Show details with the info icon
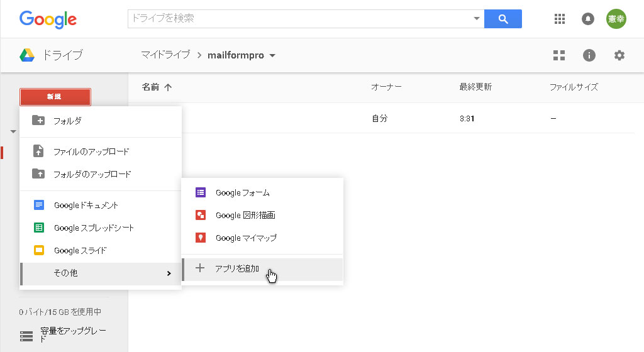This screenshot has height=352, width=644. click(x=589, y=55)
